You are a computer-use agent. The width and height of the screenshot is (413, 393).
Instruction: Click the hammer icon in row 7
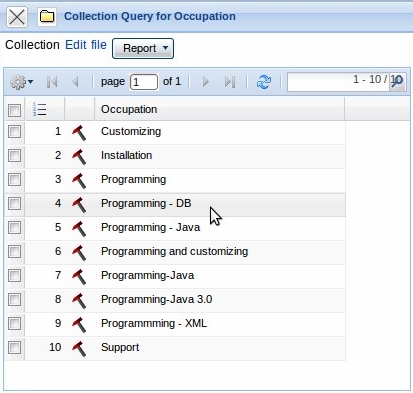(79, 277)
